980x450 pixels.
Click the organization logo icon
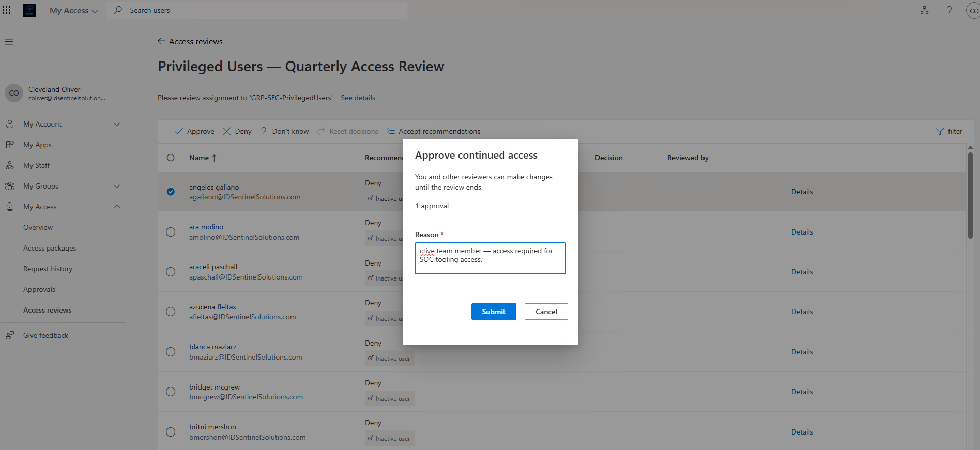29,10
